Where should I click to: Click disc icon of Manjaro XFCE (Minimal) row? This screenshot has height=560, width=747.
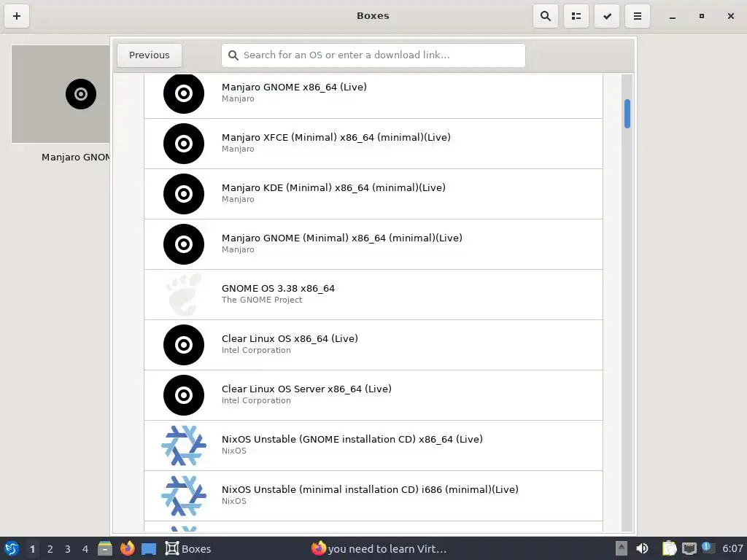click(184, 144)
